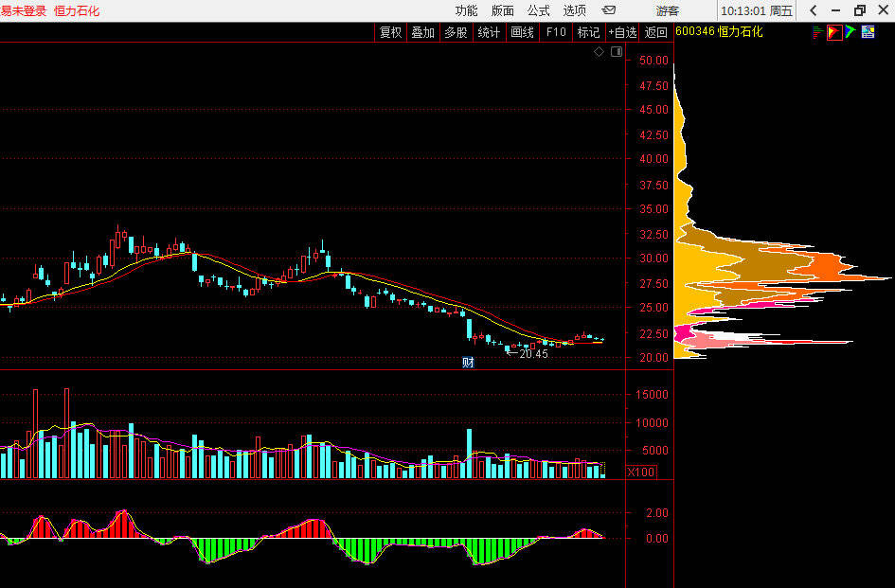895x588 pixels.
Task: Click the 25.00 price axis label
Action: (653, 308)
